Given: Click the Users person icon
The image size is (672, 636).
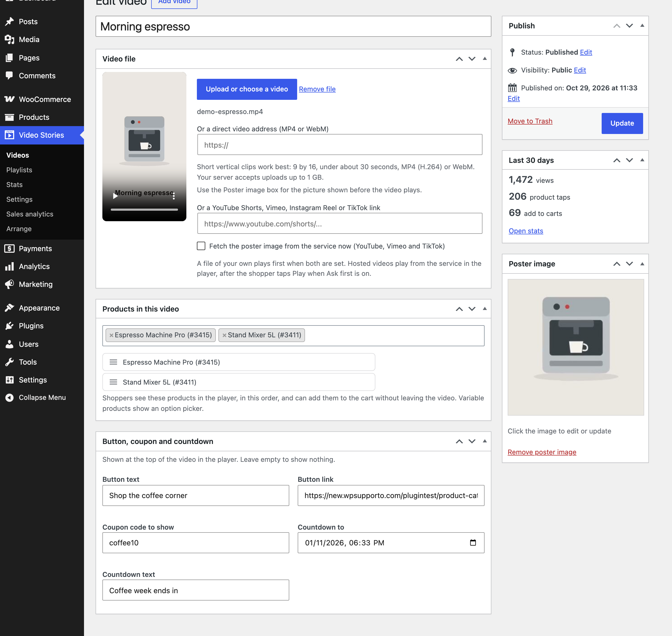Looking at the screenshot, I should [9, 344].
